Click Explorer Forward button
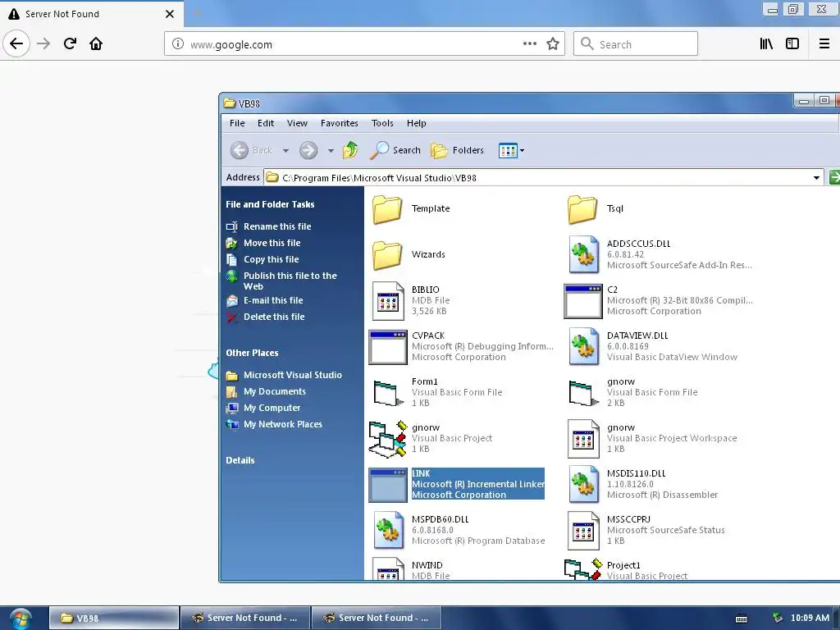This screenshot has height=630, width=840. [308, 151]
